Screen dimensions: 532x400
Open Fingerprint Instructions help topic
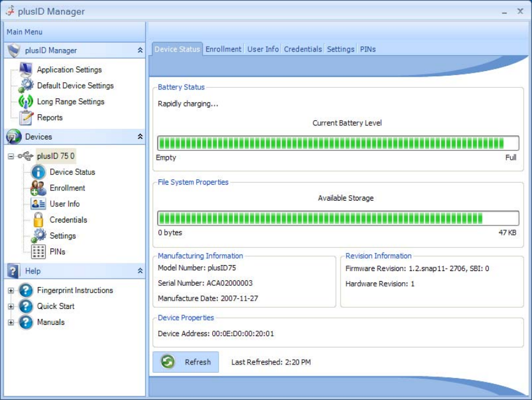pos(75,291)
